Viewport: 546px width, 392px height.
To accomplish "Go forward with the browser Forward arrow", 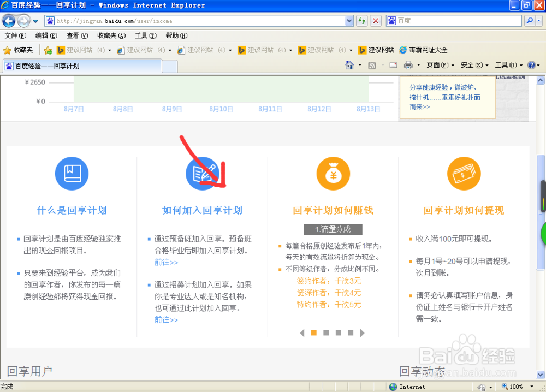I will [x=23, y=21].
